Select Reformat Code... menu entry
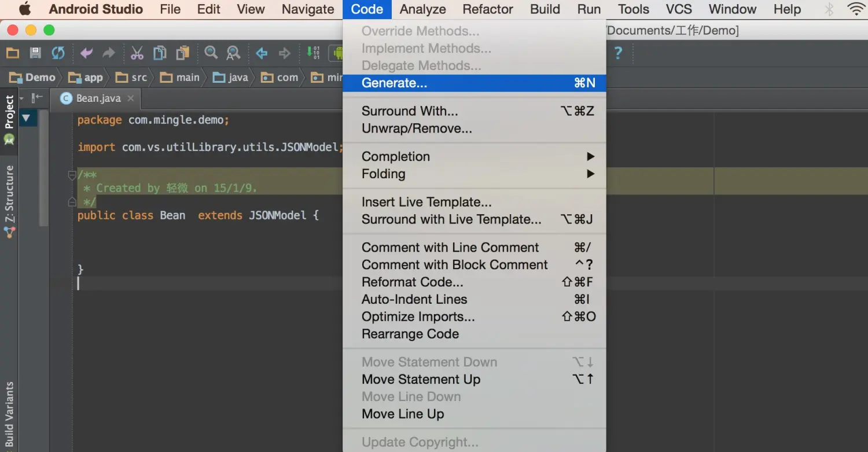Image resolution: width=868 pixels, height=452 pixels. [x=412, y=282]
